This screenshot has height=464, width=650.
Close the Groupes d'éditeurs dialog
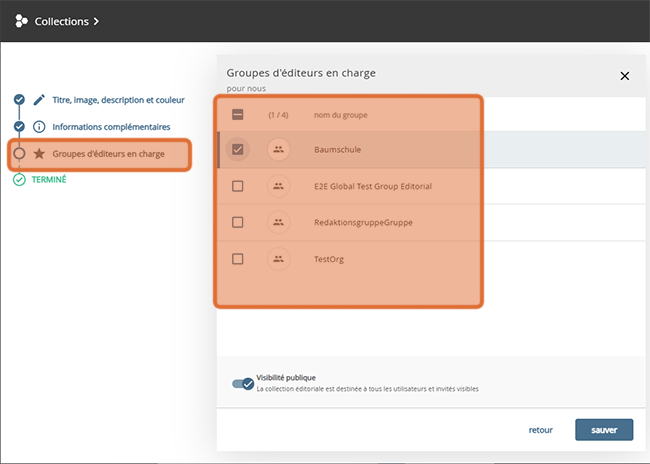[x=625, y=76]
